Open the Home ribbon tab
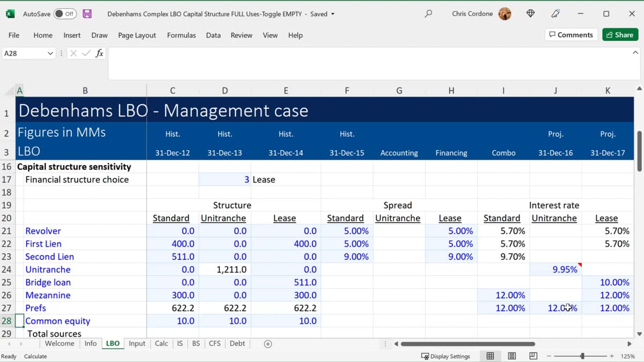This screenshot has width=644, height=362. [x=43, y=35]
